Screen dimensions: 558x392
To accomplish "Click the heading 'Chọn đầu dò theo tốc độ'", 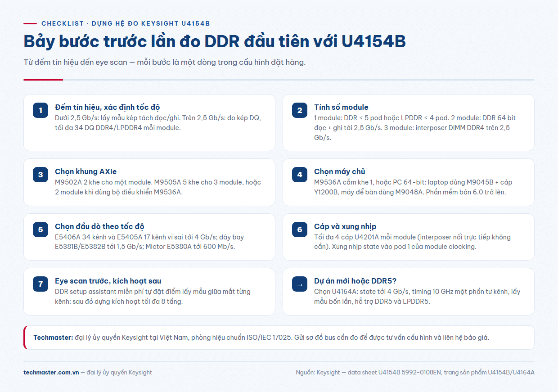I will (x=99, y=226).
